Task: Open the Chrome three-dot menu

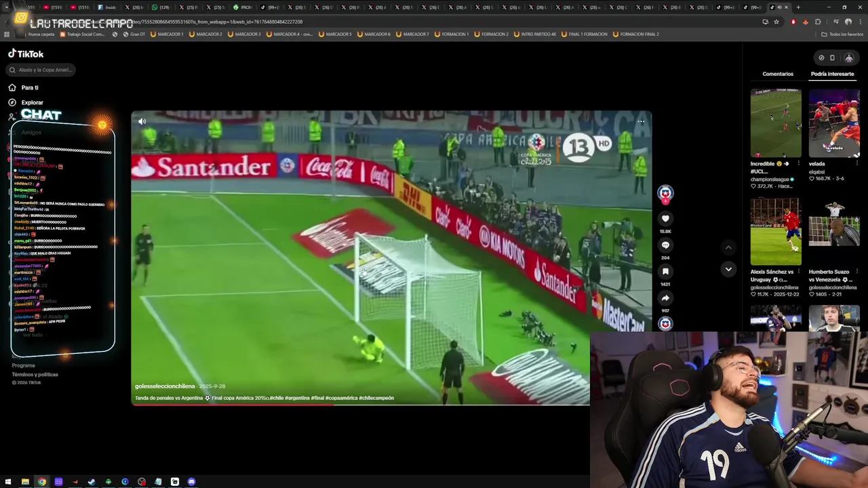Action: click(860, 22)
